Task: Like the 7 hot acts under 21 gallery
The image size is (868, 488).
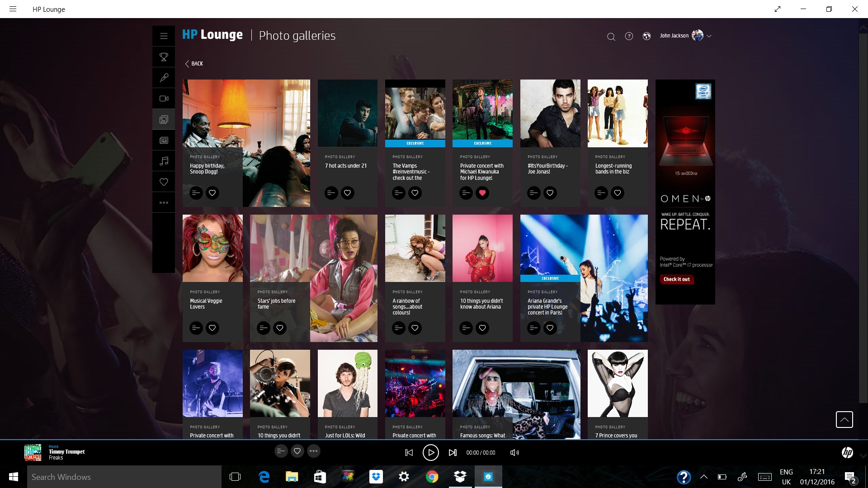Action: pyautogui.click(x=347, y=193)
